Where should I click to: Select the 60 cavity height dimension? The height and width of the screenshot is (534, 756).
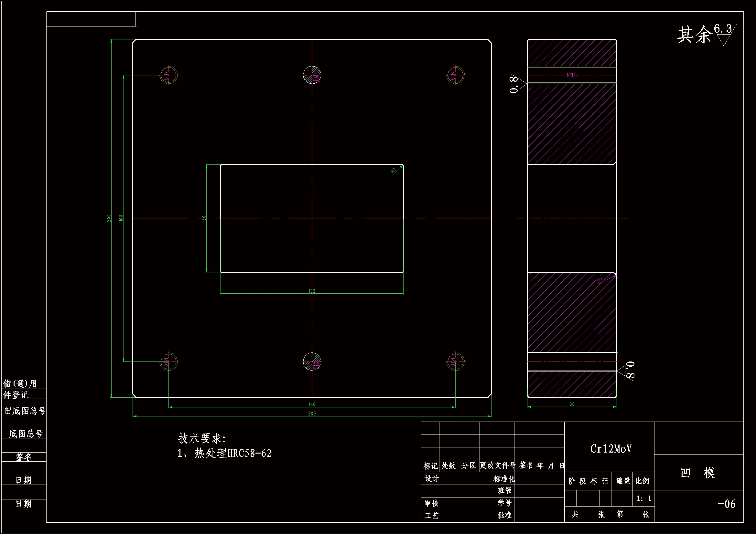pos(204,218)
